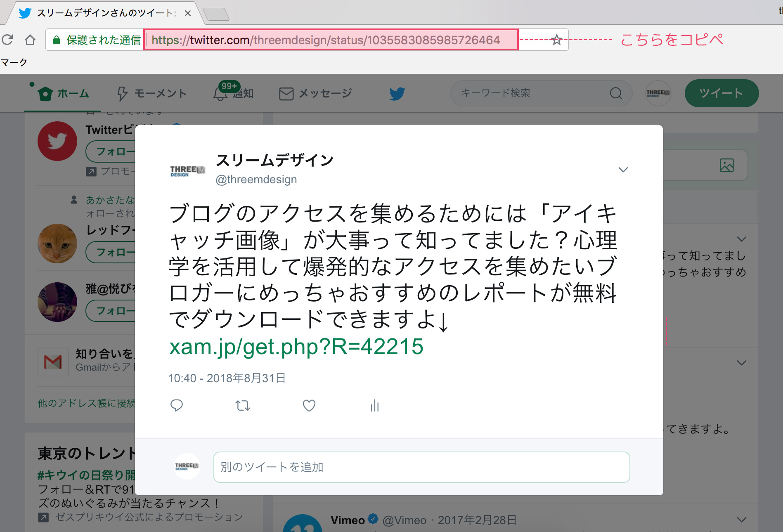The width and height of the screenshot is (783, 532).
Task: Open the Vimeo account name link
Action: pos(347,520)
